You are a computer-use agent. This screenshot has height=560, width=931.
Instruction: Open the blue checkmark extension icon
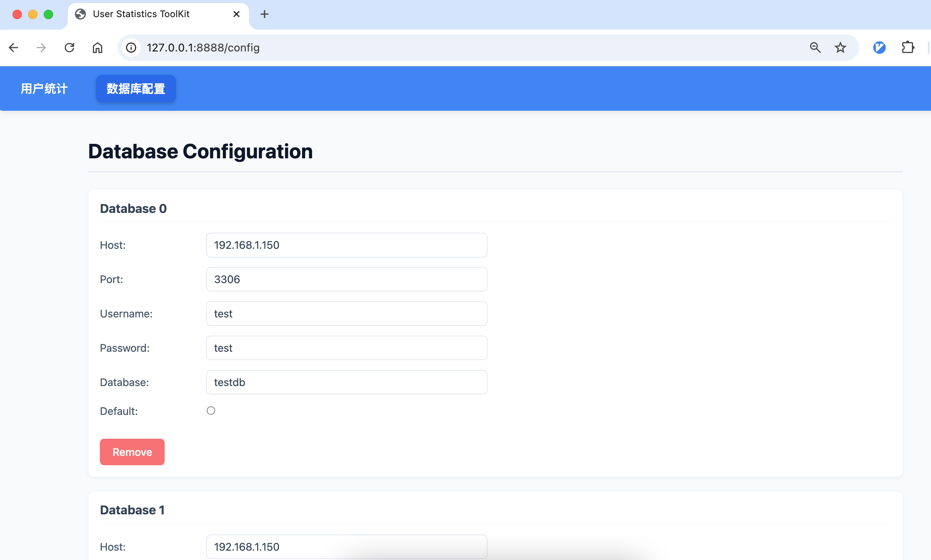coord(879,48)
